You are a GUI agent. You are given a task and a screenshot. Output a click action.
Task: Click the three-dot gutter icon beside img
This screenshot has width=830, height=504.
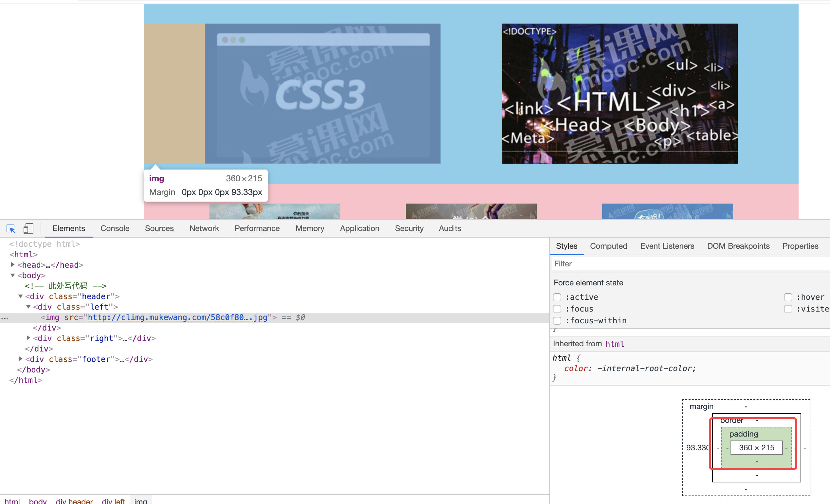pyautogui.click(x=5, y=318)
